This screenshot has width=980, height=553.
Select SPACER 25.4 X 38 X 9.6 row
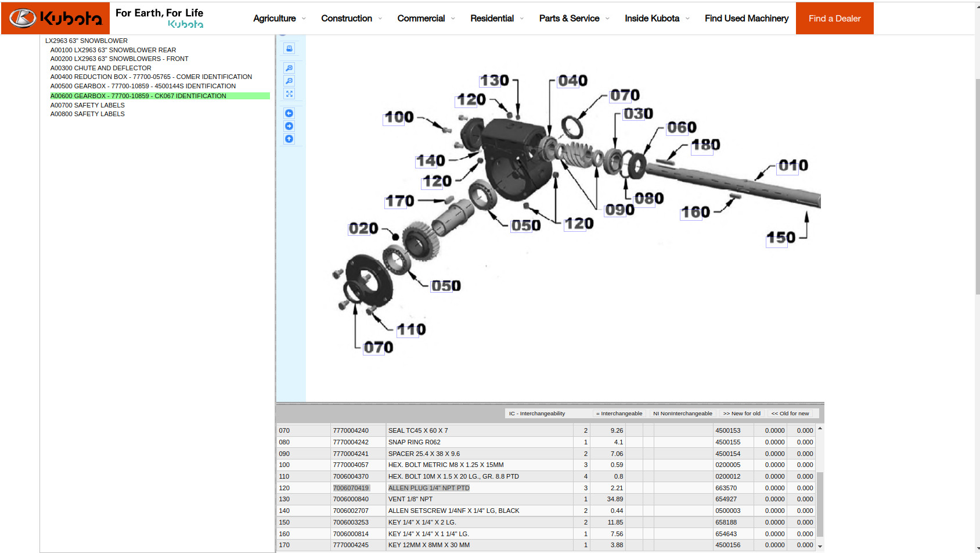(546, 454)
